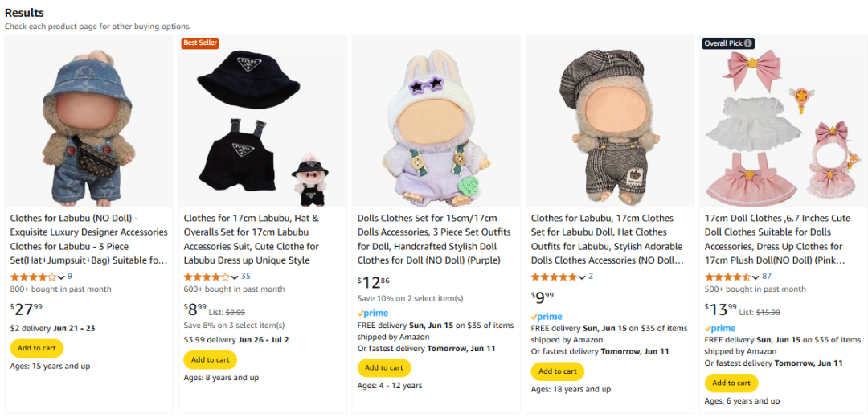868x418 pixels.
Task: Open the 87 reviews link for the pink dress
Action: (767, 277)
